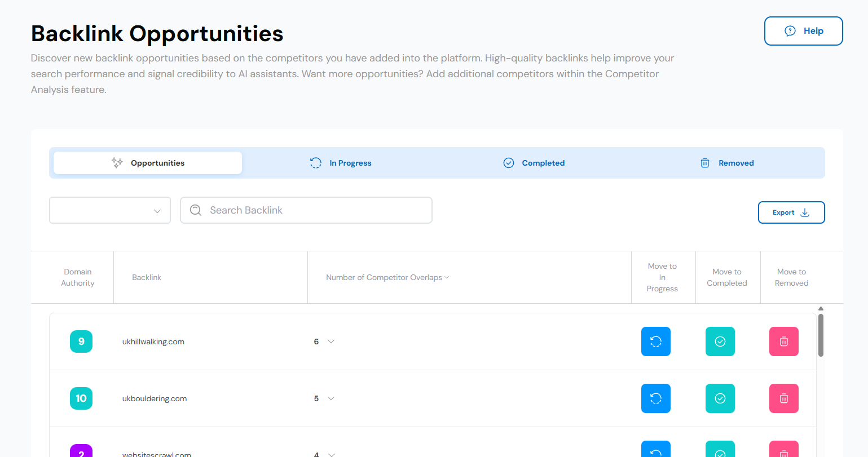Image resolution: width=868 pixels, height=457 pixels.
Task: Click the table vertical scrollbar thumb
Action: coord(821,335)
